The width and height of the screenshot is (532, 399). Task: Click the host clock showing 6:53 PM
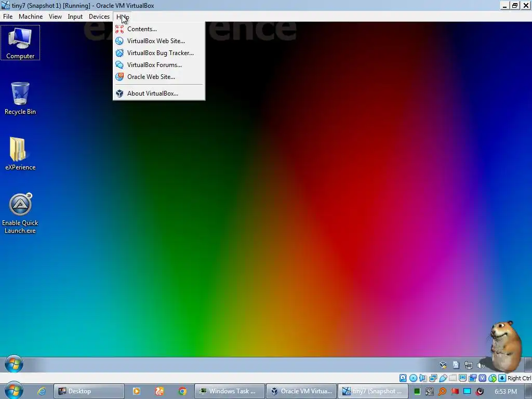point(506,392)
